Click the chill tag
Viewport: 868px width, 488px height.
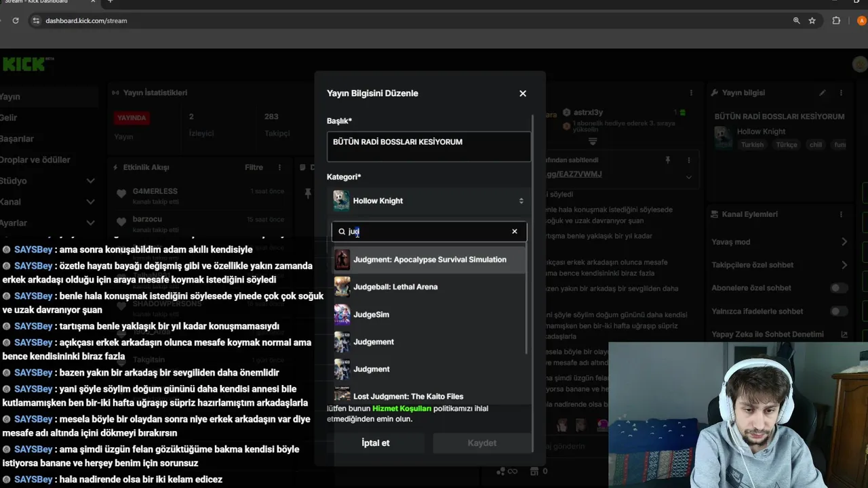point(816,145)
